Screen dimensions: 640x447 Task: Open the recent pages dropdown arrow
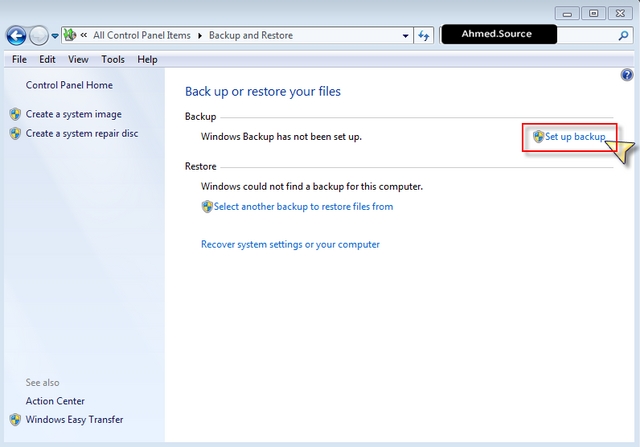pos(55,36)
